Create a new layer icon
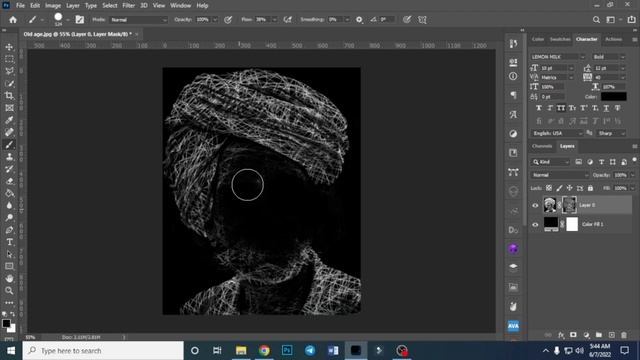Viewport: 640px width, 360px height. (x=611, y=335)
